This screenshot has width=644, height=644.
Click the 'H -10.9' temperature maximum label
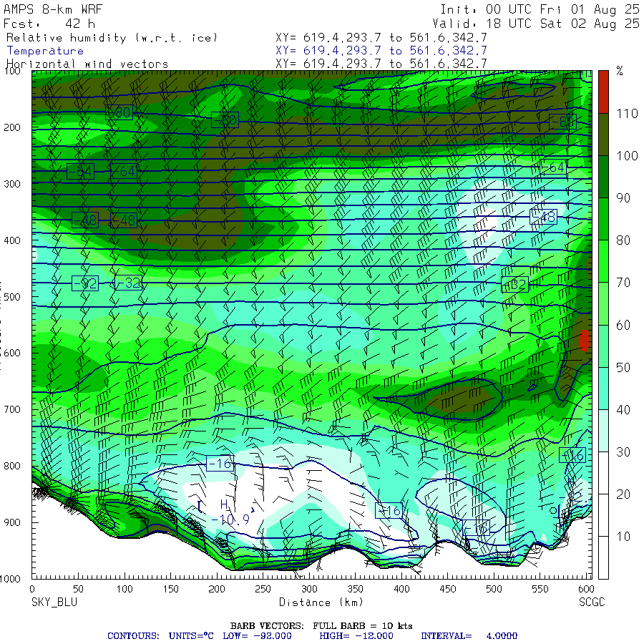point(230,512)
